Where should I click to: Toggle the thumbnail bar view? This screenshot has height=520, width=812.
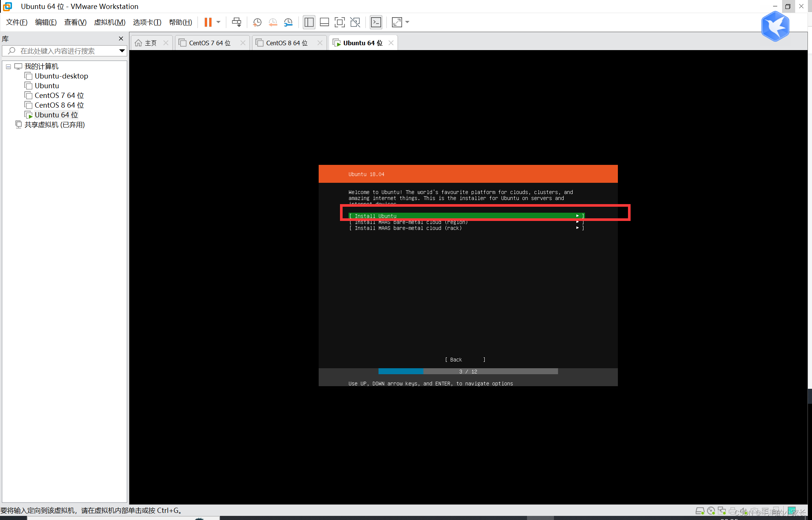pos(324,22)
